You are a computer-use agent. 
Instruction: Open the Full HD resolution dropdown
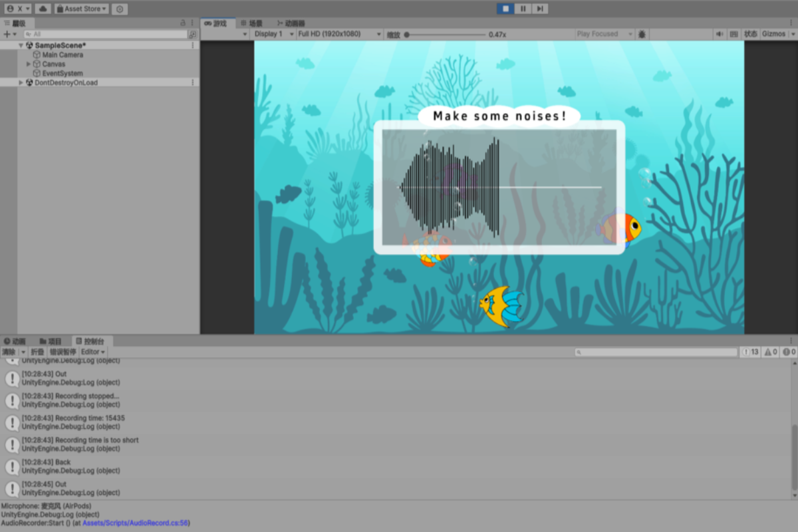pyautogui.click(x=339, y=34)
